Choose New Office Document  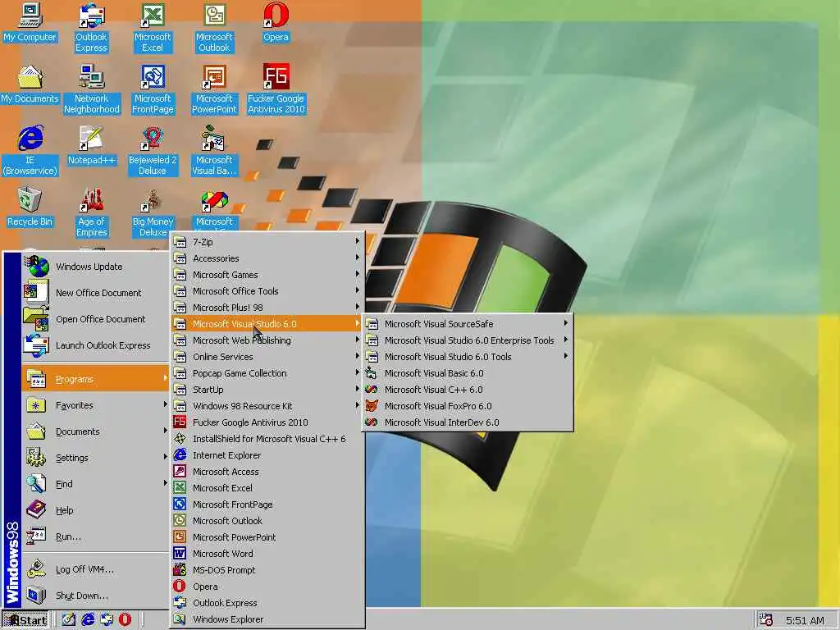[x=95, y=293]
